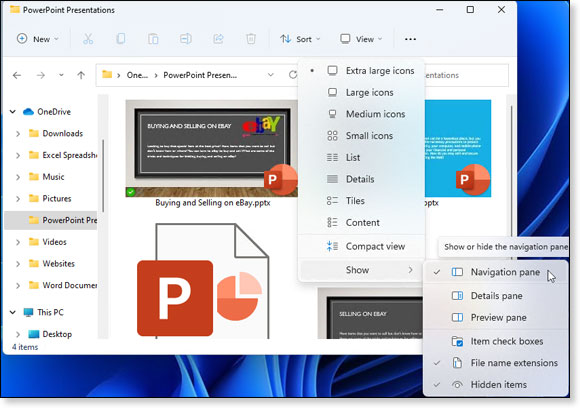Enable Item check boxes option
Image resolution: width=580 pixels, height=408 pixels.
(495, 341)
